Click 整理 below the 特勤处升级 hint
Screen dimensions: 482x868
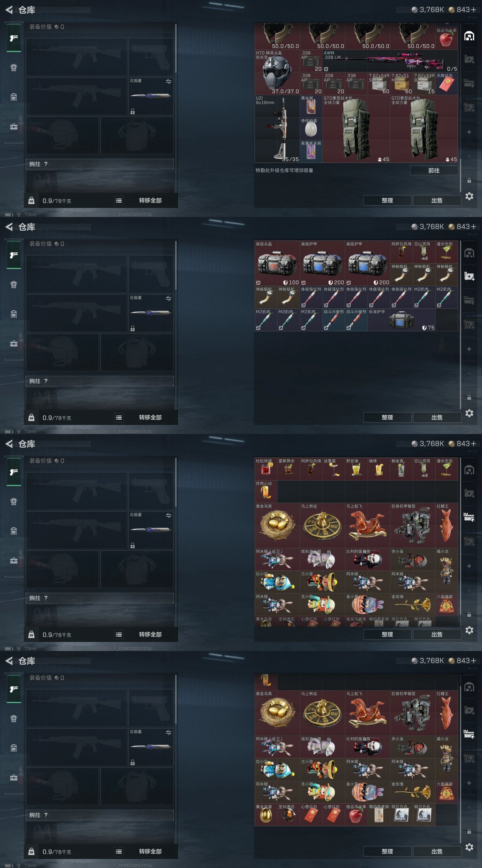point(387,200)
